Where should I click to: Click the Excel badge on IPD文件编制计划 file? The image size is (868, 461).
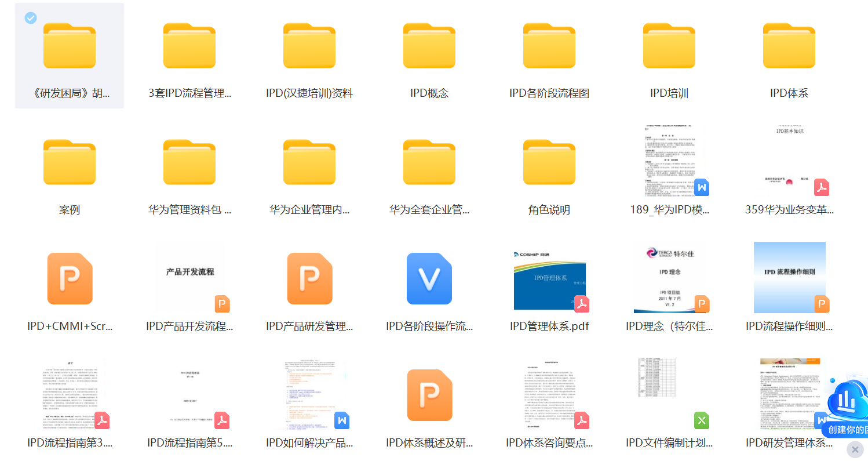click(x=701, y=420)
